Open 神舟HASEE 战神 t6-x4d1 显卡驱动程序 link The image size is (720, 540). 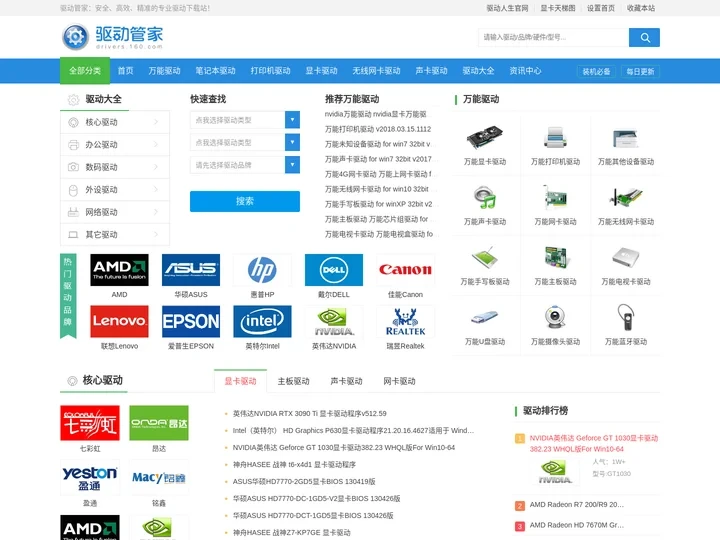[x=294, y=464]
